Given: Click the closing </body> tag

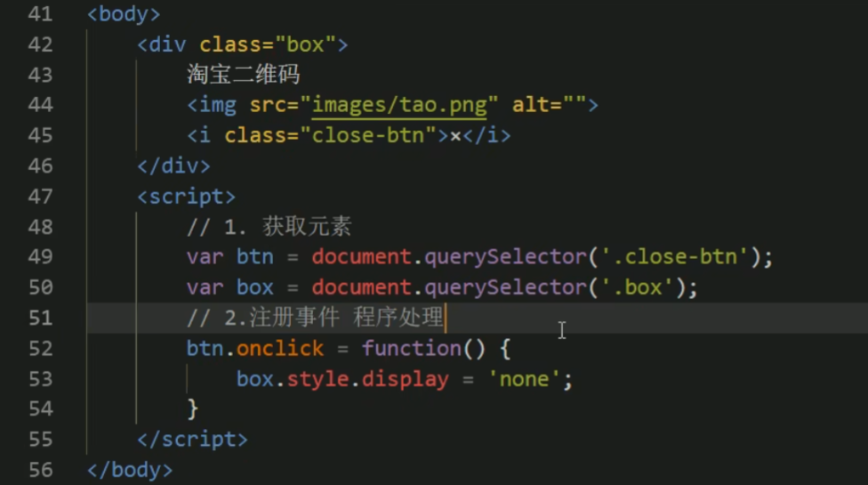Looking at the screenshot, I should point(130,470).
